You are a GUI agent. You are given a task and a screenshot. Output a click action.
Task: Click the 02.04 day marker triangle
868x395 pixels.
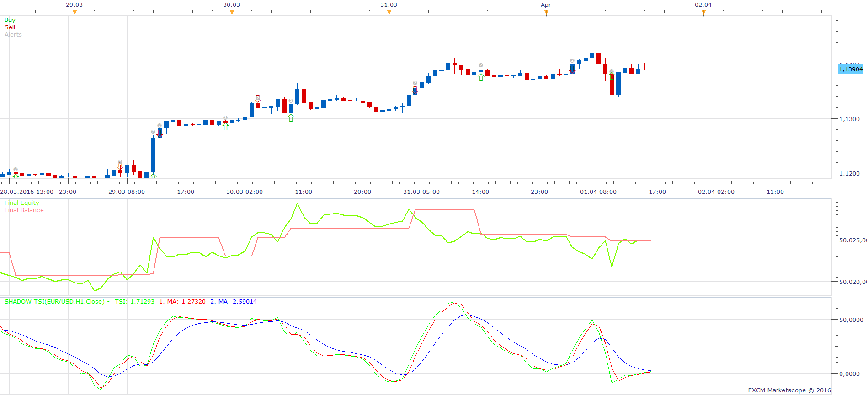point(703,13)
